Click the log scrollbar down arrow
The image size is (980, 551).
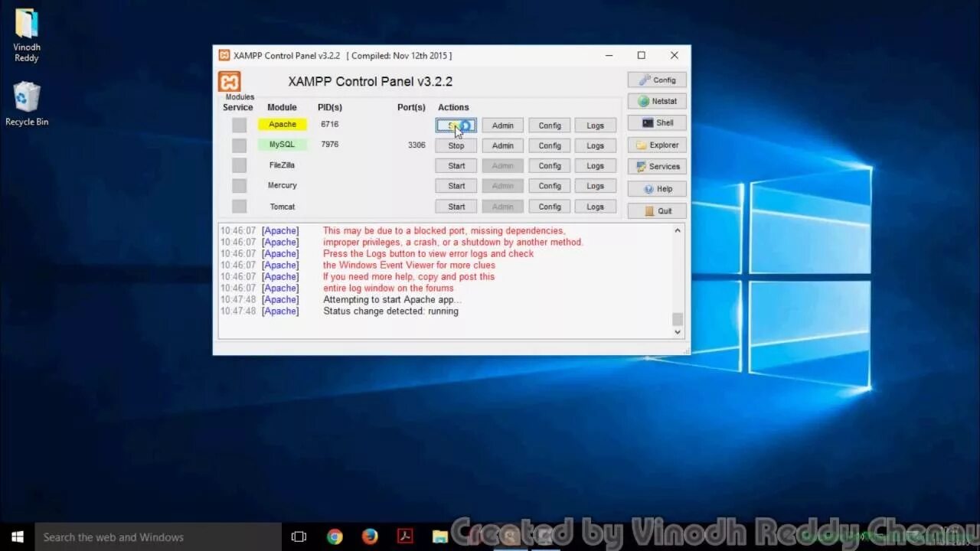pyautogui.click(x=678, y=332)
